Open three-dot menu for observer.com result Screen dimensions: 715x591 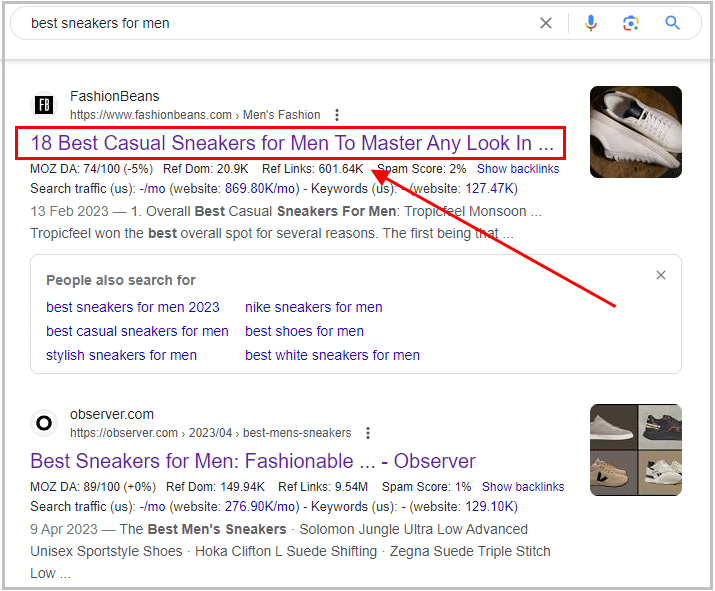pyautogui.click(x=368, y=433)
